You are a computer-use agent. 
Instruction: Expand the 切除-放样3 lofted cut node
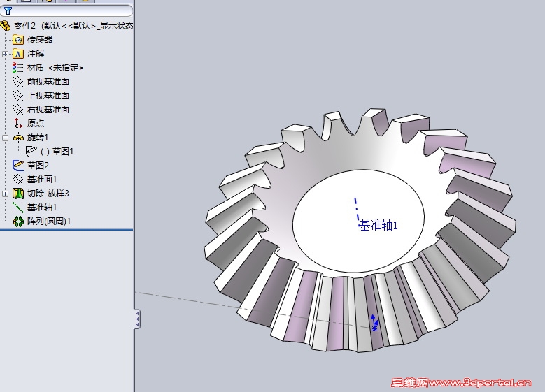[x=5, y=194]
